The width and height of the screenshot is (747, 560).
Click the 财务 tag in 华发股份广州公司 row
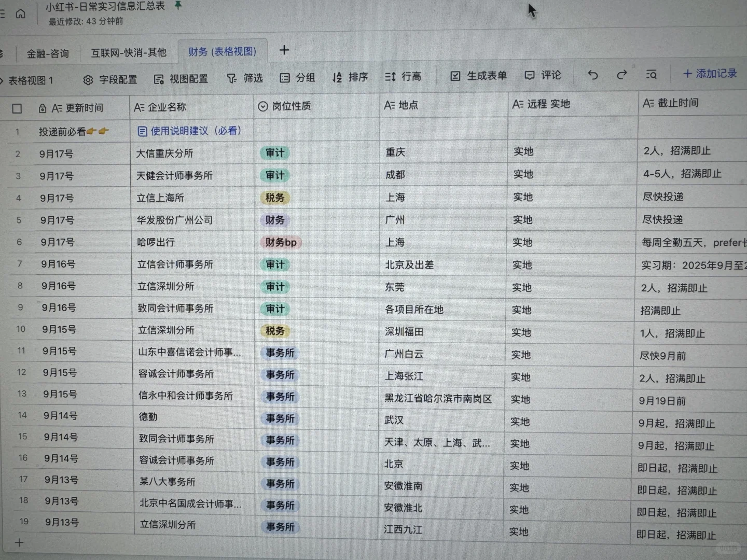275,220
